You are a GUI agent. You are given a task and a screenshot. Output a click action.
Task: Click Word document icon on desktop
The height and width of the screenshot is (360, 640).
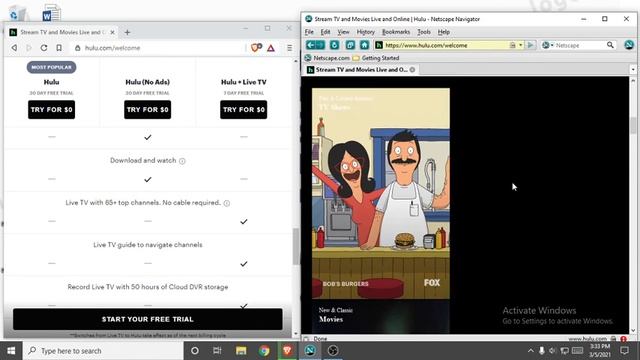[51, 13]
